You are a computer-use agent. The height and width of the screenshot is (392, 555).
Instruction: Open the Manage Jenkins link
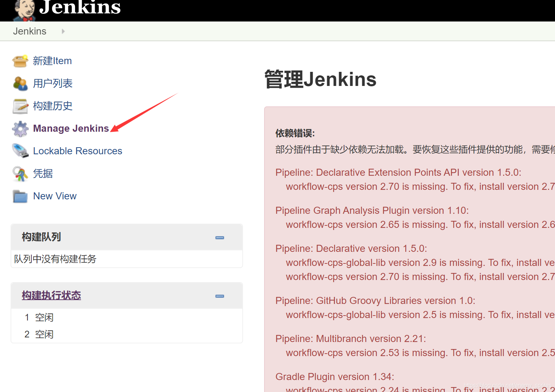pos(71,129)
